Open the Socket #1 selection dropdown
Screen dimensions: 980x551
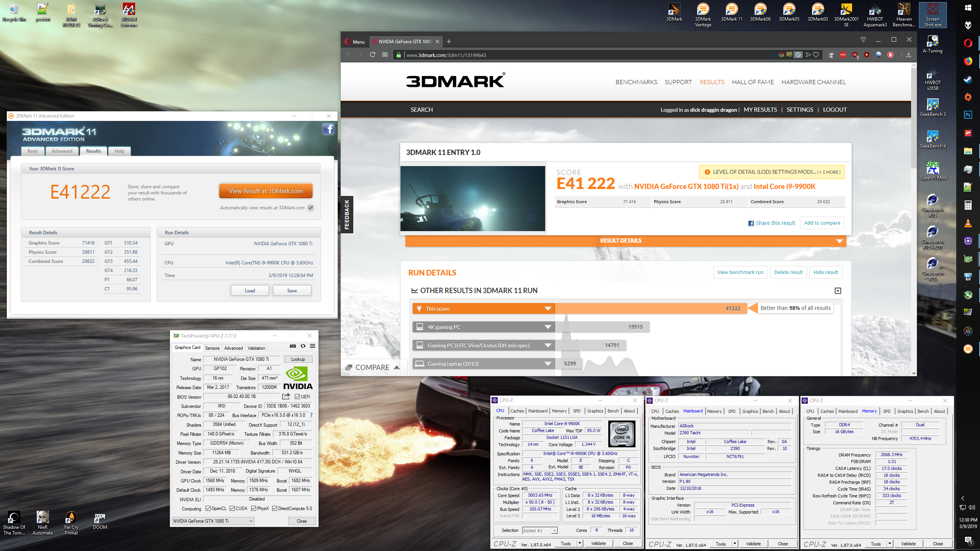(540, 530)
